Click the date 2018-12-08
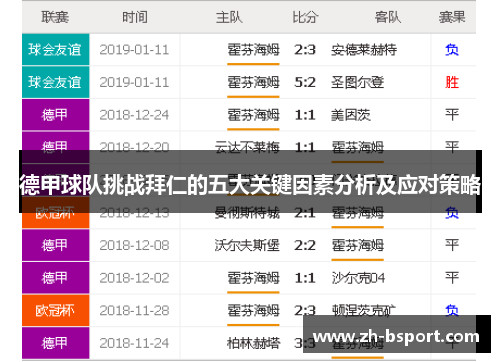 click(134, 245)
